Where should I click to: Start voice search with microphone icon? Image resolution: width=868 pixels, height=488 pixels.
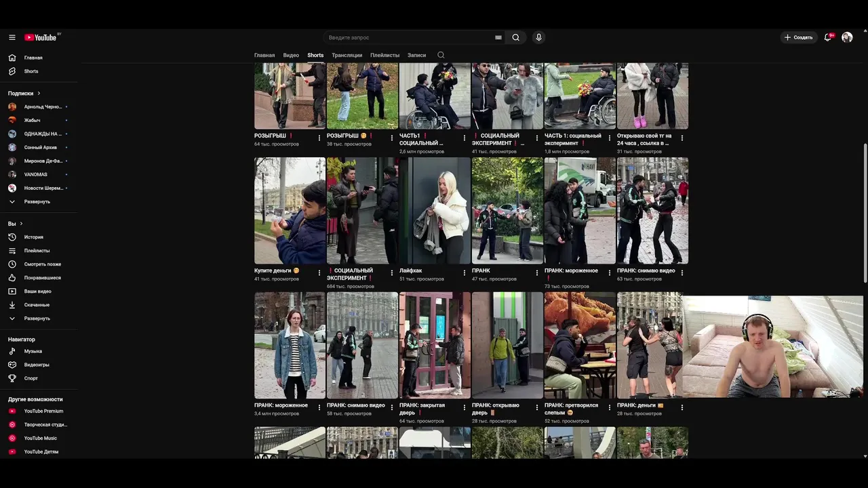pos(539,37)
